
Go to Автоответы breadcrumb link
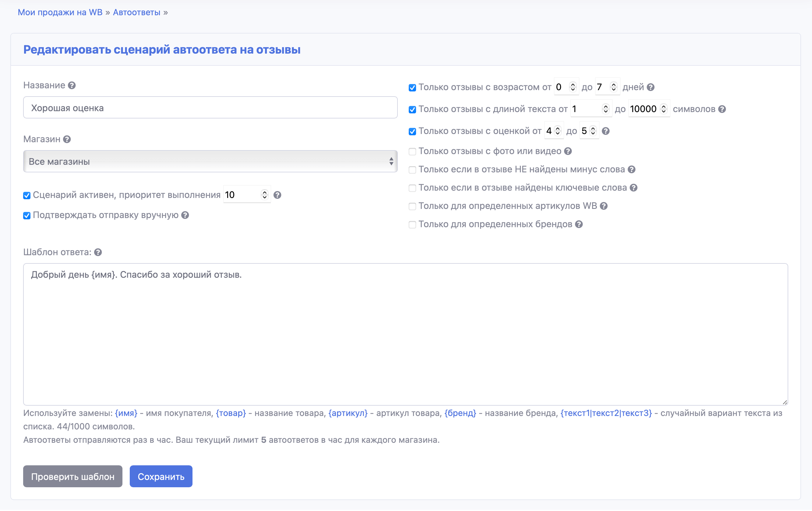136,12
